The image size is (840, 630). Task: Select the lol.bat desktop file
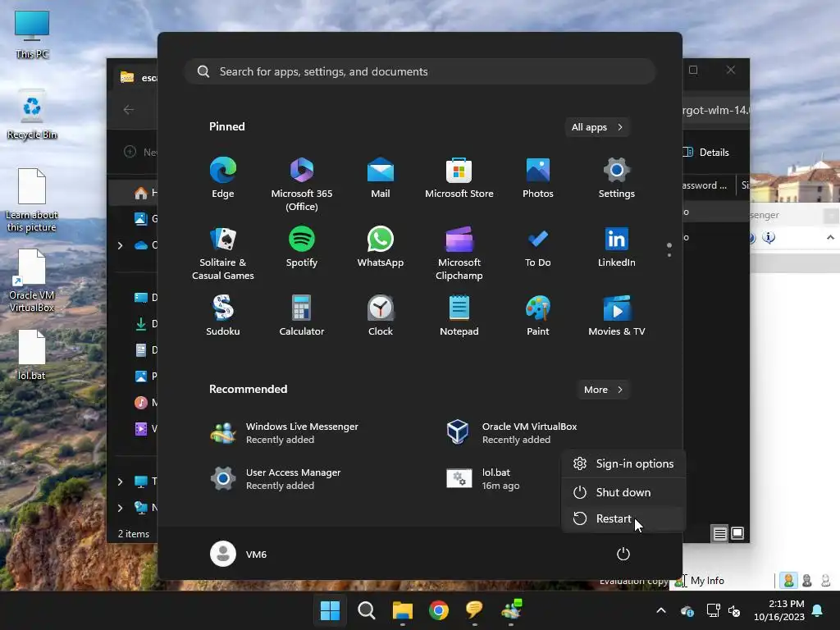(32, 355)
